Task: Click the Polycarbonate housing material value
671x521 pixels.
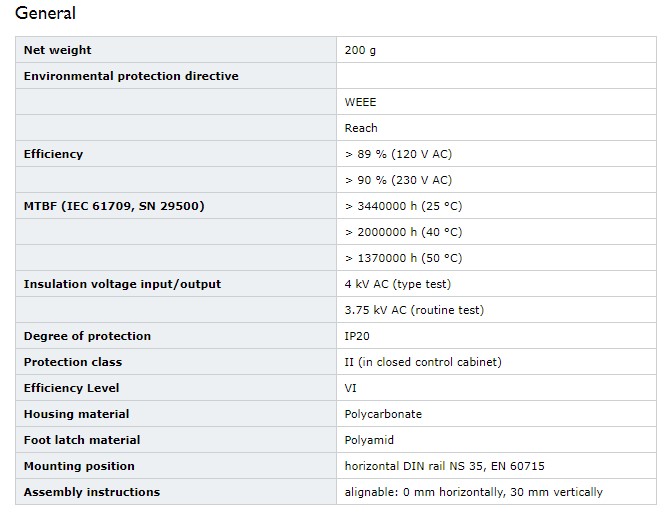Action: click(383, 414)
